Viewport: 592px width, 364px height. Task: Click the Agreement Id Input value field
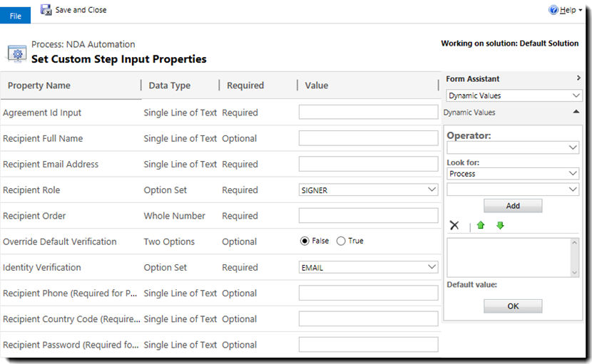click(368, 112)
